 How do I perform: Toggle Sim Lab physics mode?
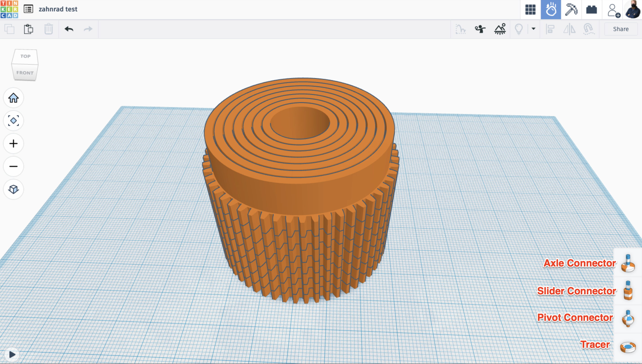551,10
